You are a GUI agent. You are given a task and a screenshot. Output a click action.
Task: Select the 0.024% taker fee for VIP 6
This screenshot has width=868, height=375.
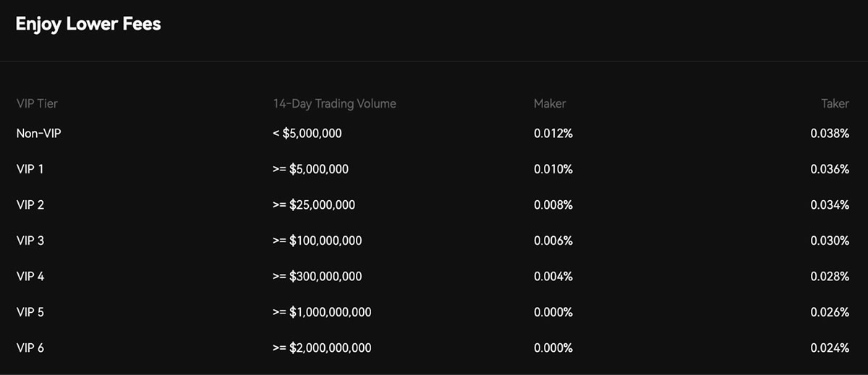click(x=830, y=348)
